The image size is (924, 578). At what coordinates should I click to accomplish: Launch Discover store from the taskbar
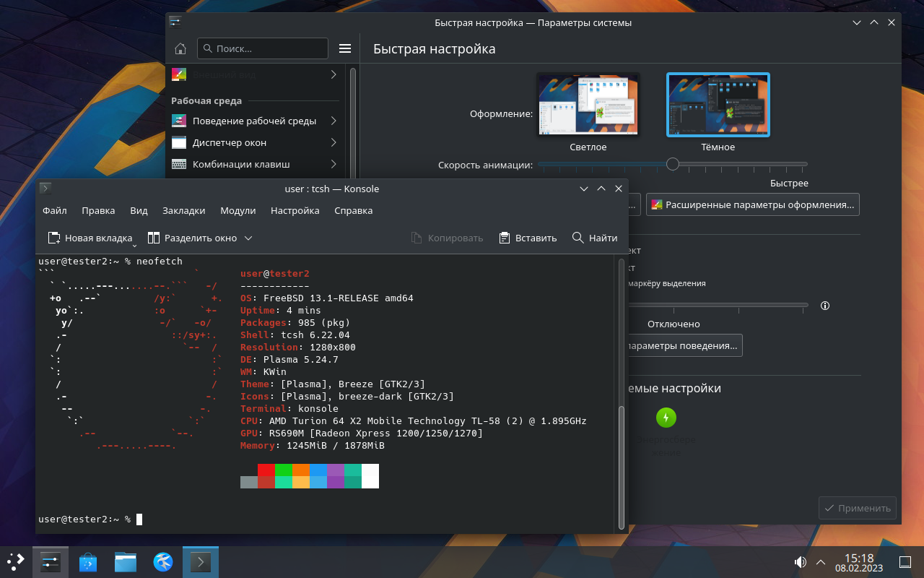click(88, 561)
